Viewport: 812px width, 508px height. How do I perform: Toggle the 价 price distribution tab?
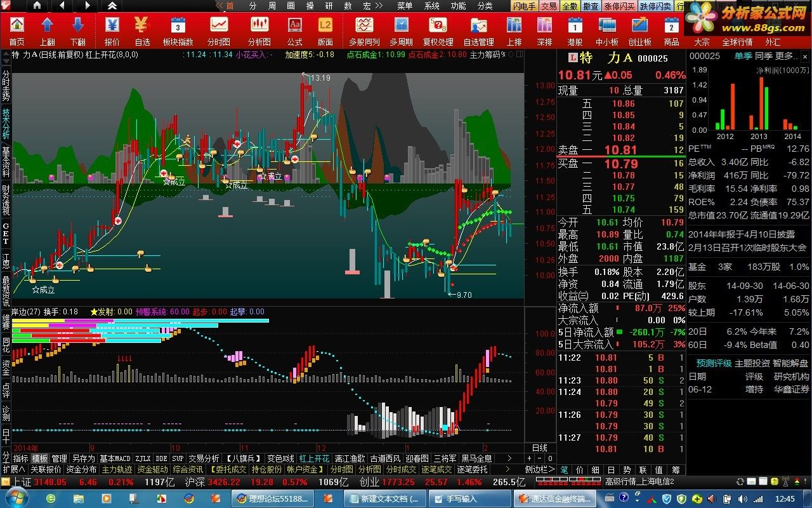coord(579,469)
